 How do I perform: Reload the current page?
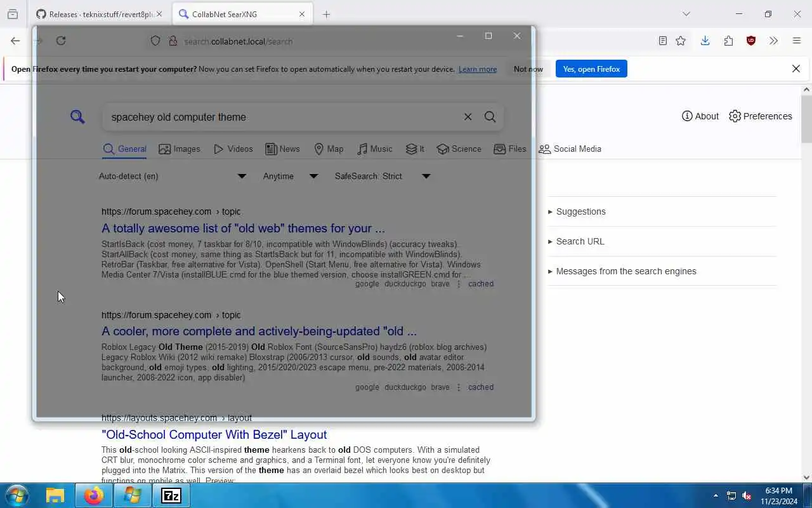pos(61,41)
